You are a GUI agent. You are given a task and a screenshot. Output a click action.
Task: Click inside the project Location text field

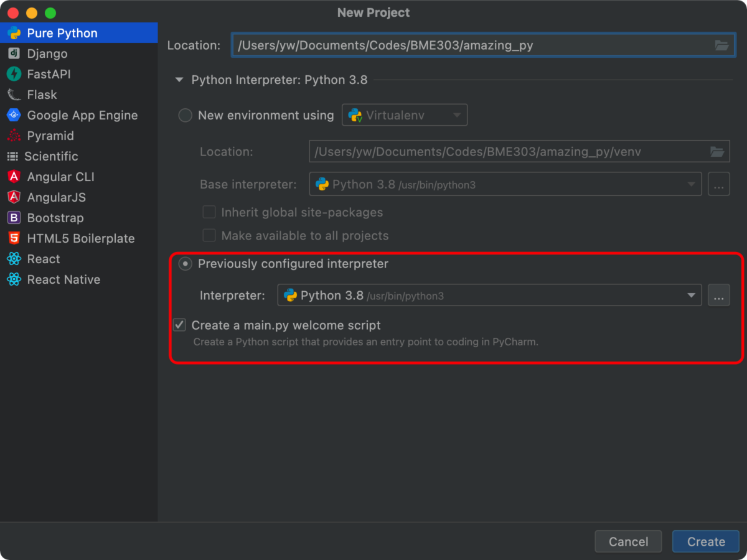(x=436, y=45)
